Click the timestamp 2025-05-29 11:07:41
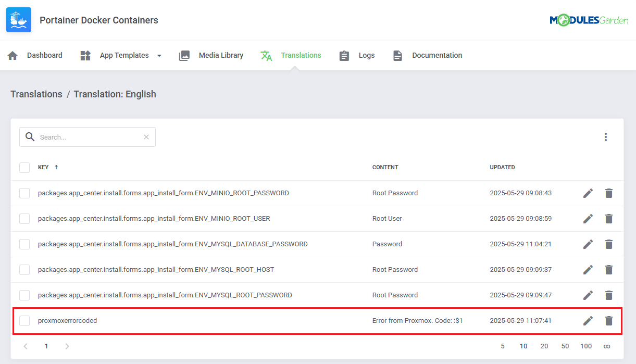636x364 pixels. click(521, 321)
